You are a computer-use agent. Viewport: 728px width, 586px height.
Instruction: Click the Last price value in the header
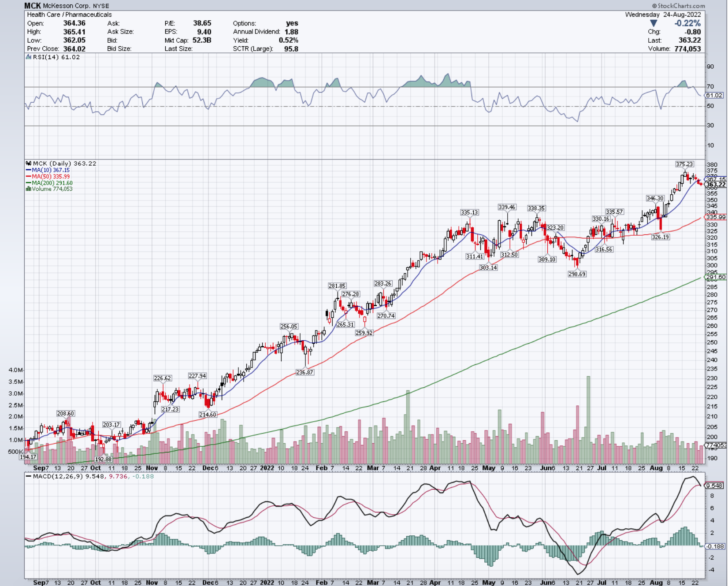point(690,40)
